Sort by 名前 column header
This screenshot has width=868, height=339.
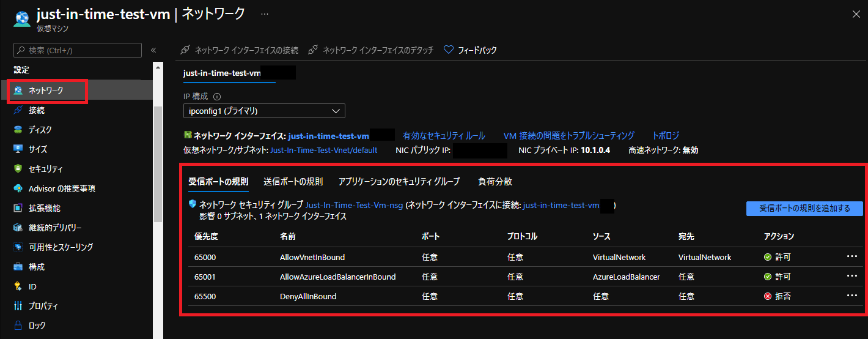point(288,236)
